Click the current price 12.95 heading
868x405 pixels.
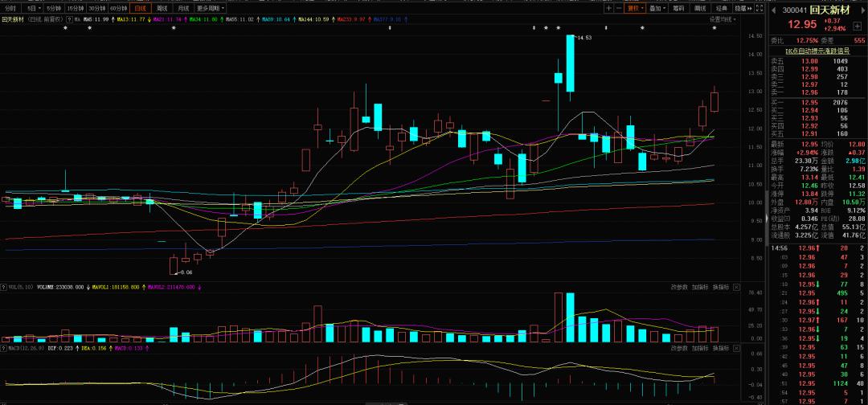pyautogui.click(x=803, y=24)
